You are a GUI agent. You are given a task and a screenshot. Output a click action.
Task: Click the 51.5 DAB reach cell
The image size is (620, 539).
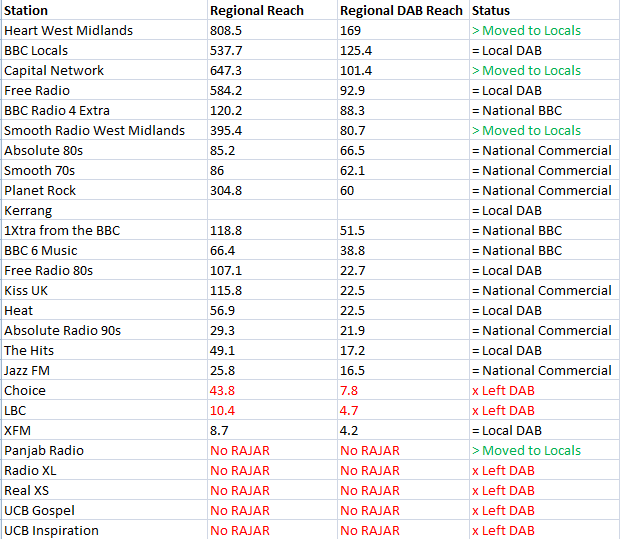403,230
